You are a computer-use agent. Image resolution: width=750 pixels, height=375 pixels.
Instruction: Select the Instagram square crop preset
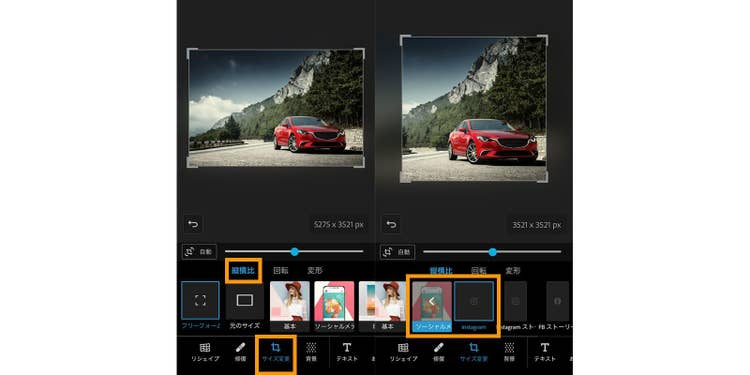click(474, 306)
